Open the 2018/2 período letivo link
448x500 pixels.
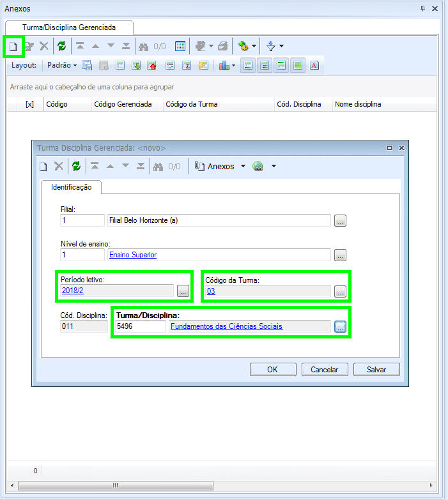pos(73,291)
